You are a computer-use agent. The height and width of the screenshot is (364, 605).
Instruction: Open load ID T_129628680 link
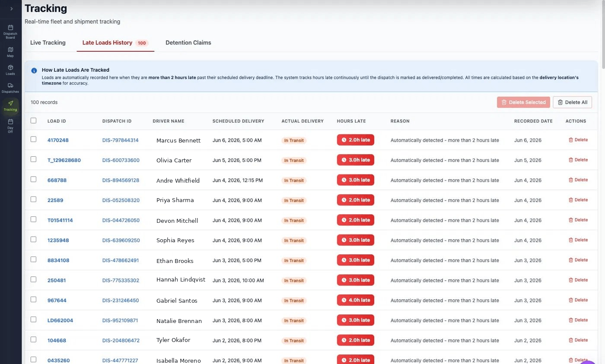tap(64, 160)
